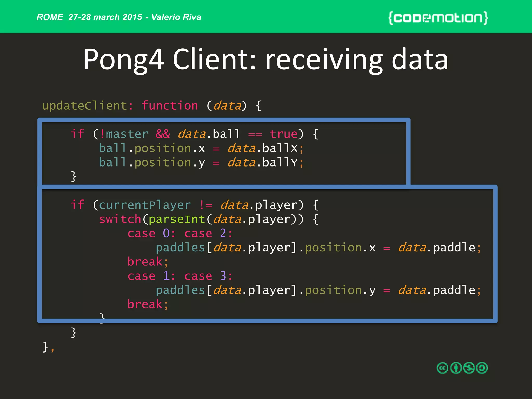Click the true keyword in condition
Screen dimensions: 532x399
pyautogui.click(x=284, y=134)
